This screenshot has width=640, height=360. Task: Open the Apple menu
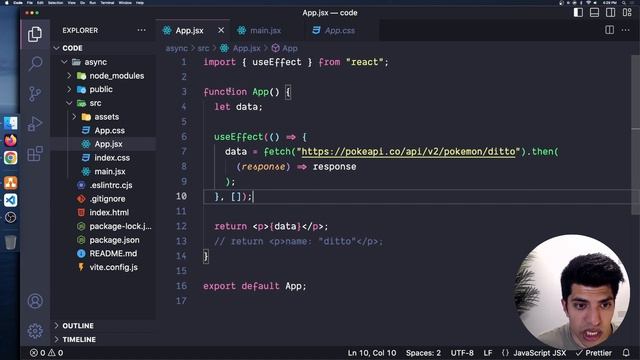click(x=7, y=2)
